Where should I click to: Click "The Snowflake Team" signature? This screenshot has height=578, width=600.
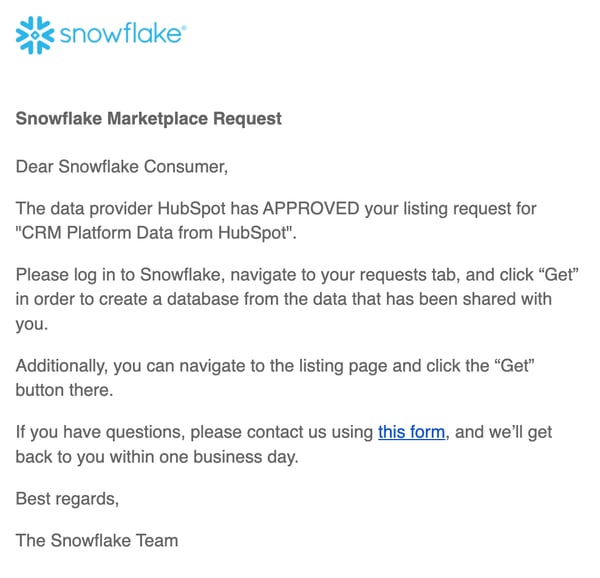pos(97,541)
